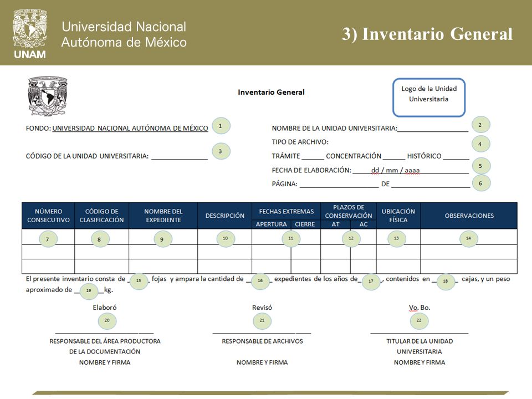Click the UNAM crest logo in the header banner

(30, 34)
